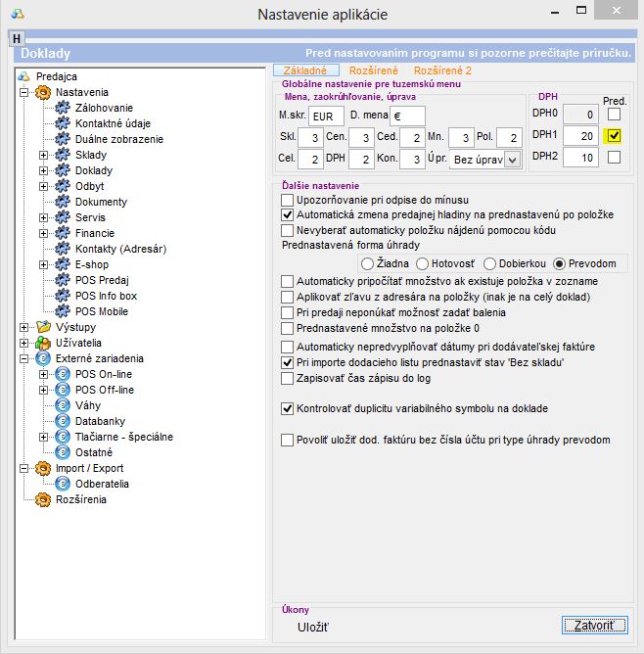Click the gear icon beside Zálohovanie

click(64, 108)
